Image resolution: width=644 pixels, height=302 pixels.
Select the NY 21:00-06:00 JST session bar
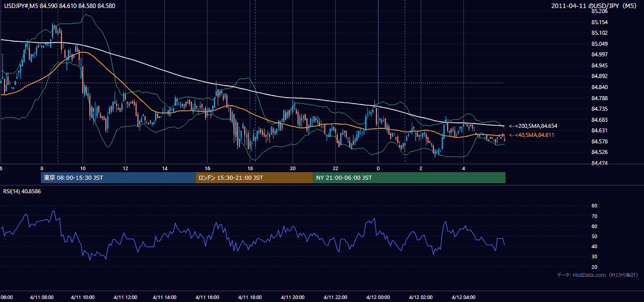[409, 178]
